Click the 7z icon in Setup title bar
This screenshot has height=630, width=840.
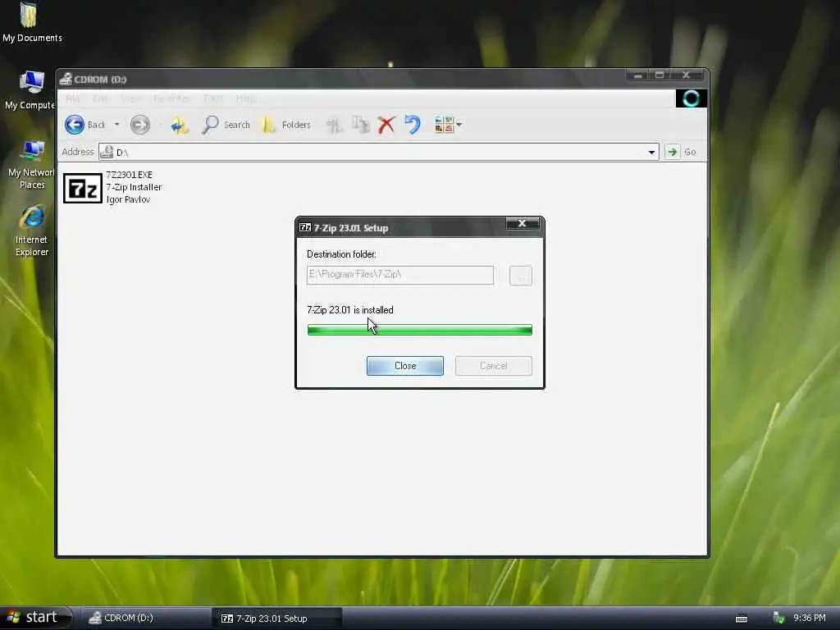tap(305, 228)
